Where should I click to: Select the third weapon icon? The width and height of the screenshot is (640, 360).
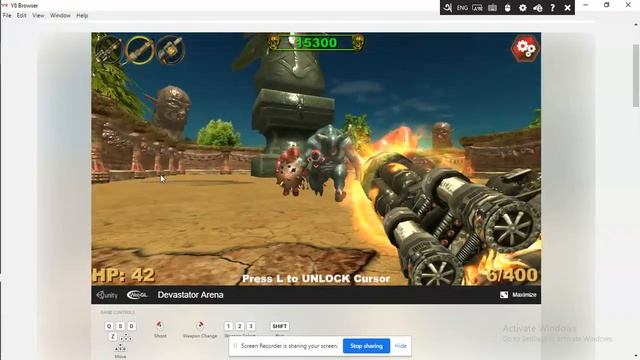coord(171,50)
